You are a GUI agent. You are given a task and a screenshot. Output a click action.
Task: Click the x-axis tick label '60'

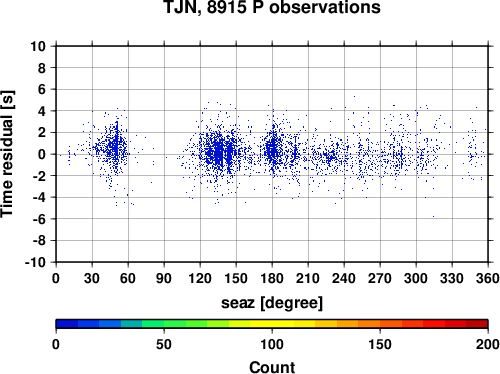(x=128, y=278)
